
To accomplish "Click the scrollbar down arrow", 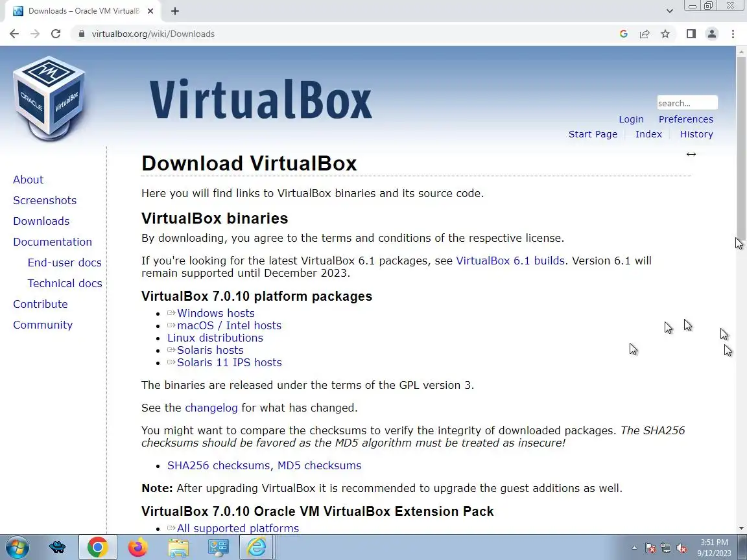I will 741,528.
